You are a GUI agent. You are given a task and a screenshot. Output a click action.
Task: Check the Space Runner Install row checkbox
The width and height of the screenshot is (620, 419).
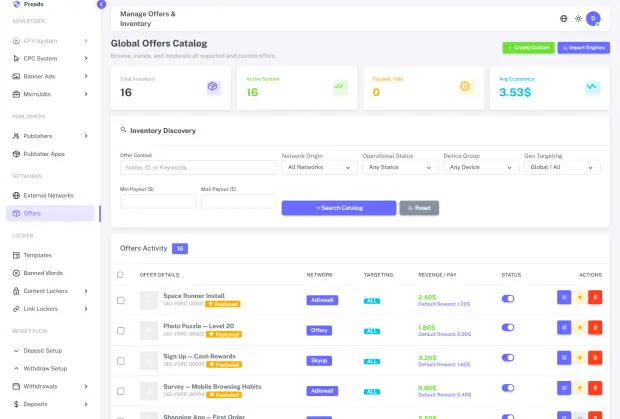point(121,300)
